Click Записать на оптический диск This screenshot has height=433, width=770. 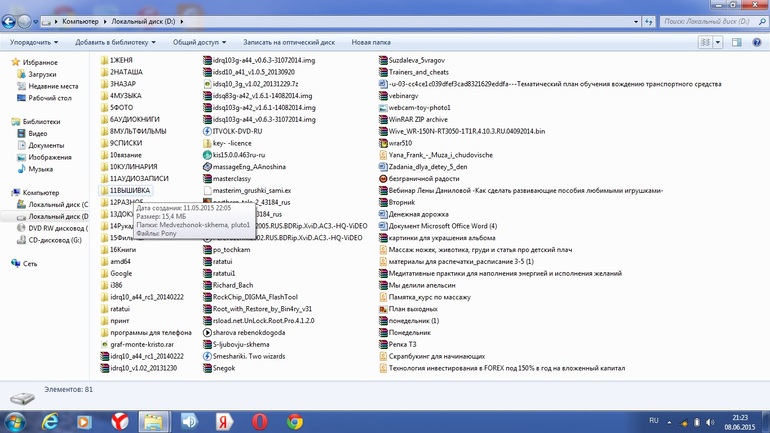[289, 42]
